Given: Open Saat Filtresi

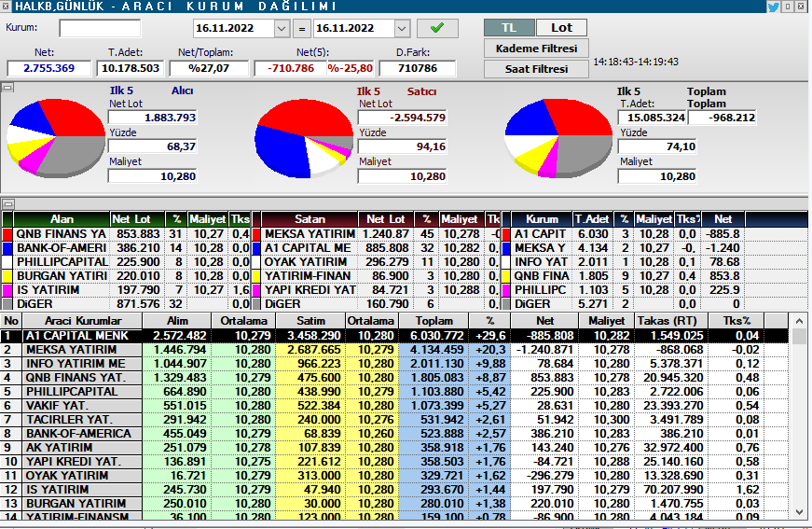Looking at the screenshot, I should coord(536,69).
